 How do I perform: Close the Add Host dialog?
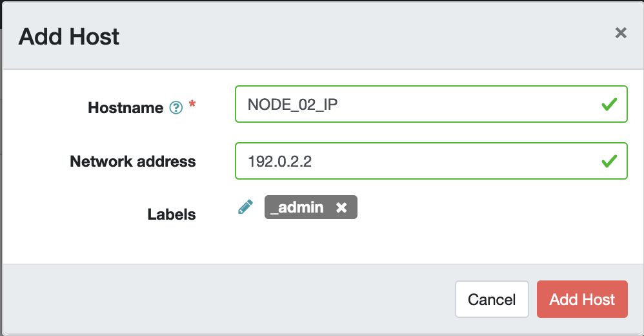tap(621, 33)
